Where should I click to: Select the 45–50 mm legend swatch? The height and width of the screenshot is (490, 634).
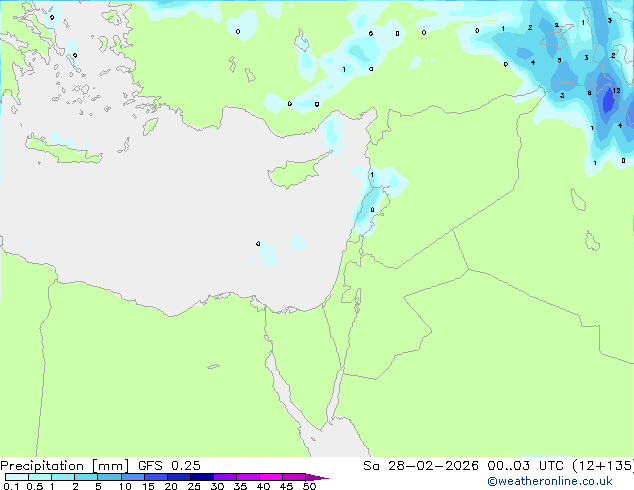pyautogui.click(x=294, y=477)
